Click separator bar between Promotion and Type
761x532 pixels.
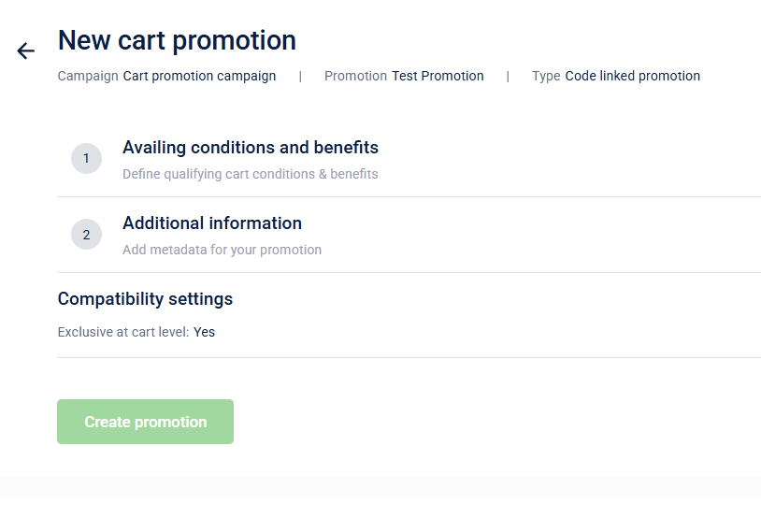point(508,77)
